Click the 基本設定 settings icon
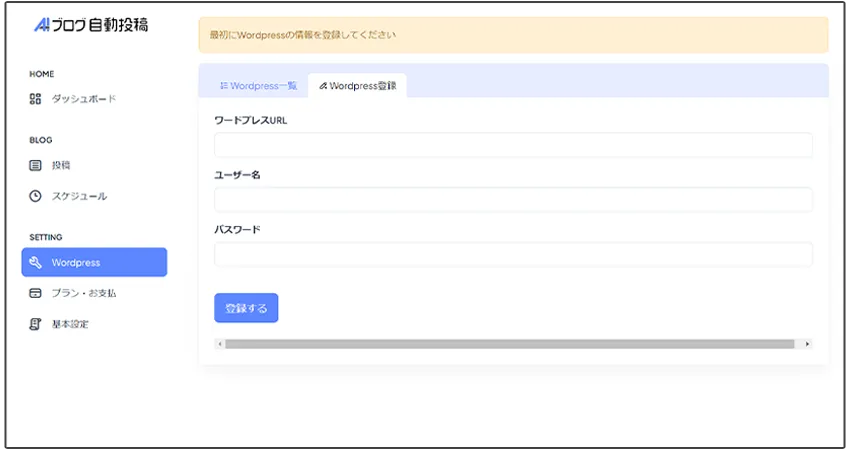850x450 pixels. click(x=35, y=324)
